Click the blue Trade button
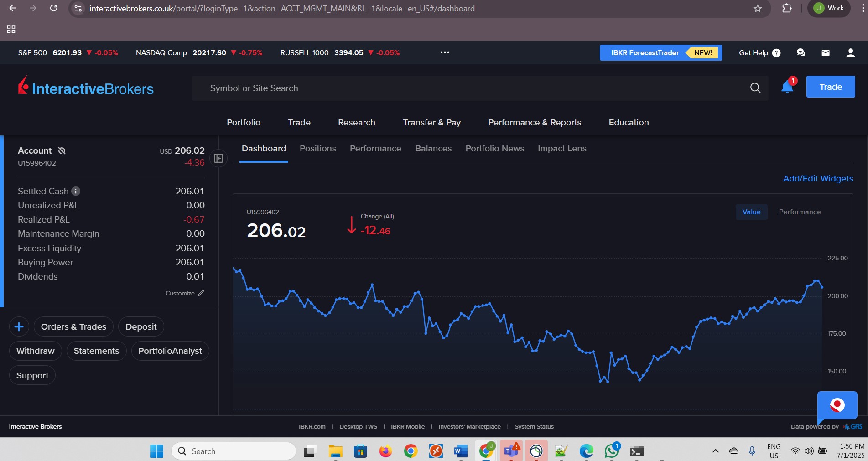868x461 pixels. [831, 87]
